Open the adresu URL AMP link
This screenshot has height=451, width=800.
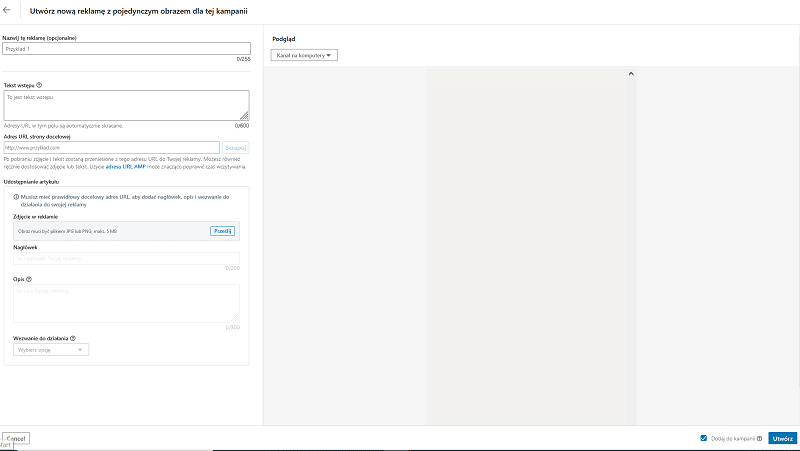pyautogui.click(x=126, y=167)
